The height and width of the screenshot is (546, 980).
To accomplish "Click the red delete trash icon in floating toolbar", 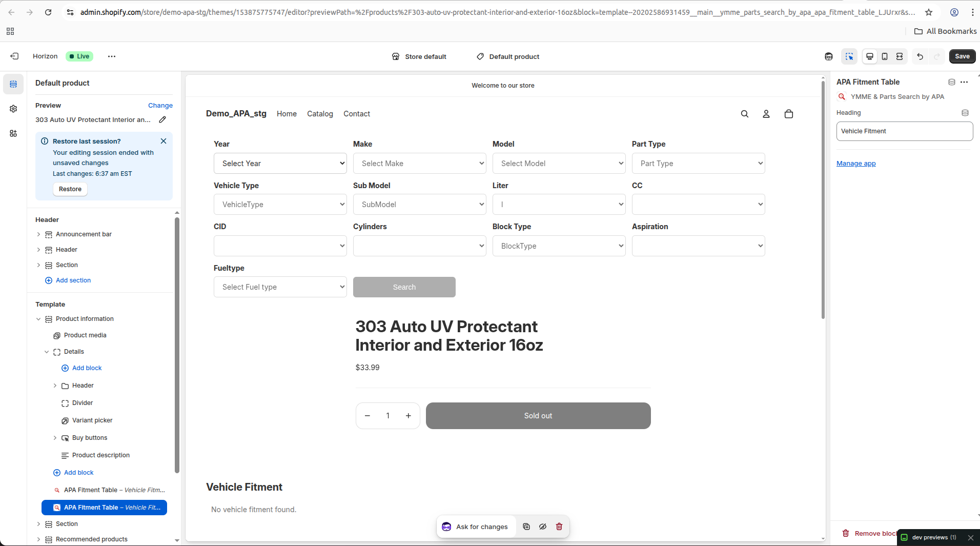I will (x=559, y=527).
